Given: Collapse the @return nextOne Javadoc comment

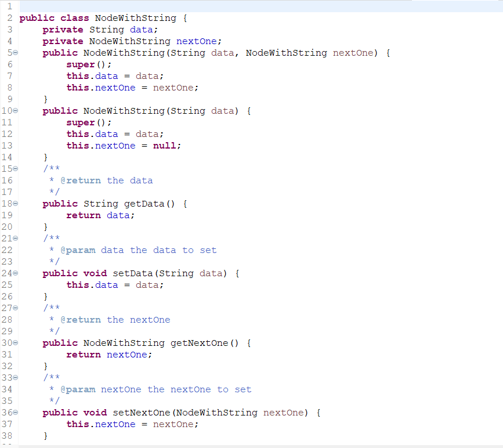Looking at the screenshot, I should coord(15,308).
